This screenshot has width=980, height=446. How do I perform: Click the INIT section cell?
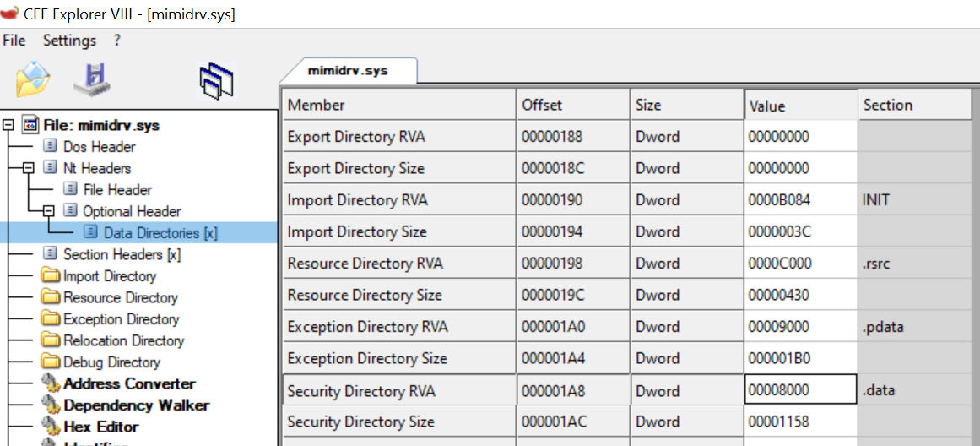pyautogui.click(x=916, y=200)
